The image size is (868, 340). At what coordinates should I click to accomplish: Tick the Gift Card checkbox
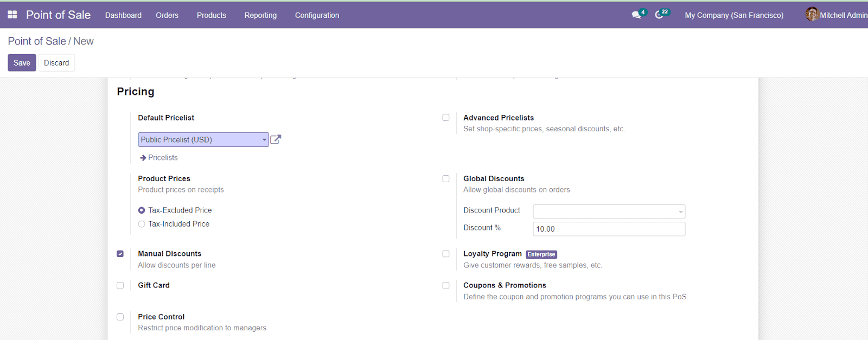(x=120, y=285)
